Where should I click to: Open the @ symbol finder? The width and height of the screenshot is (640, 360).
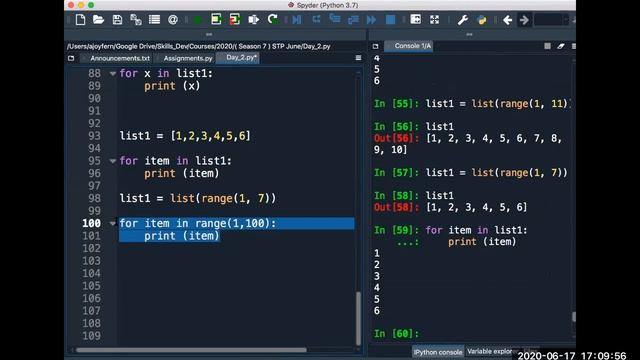point(173,20)
